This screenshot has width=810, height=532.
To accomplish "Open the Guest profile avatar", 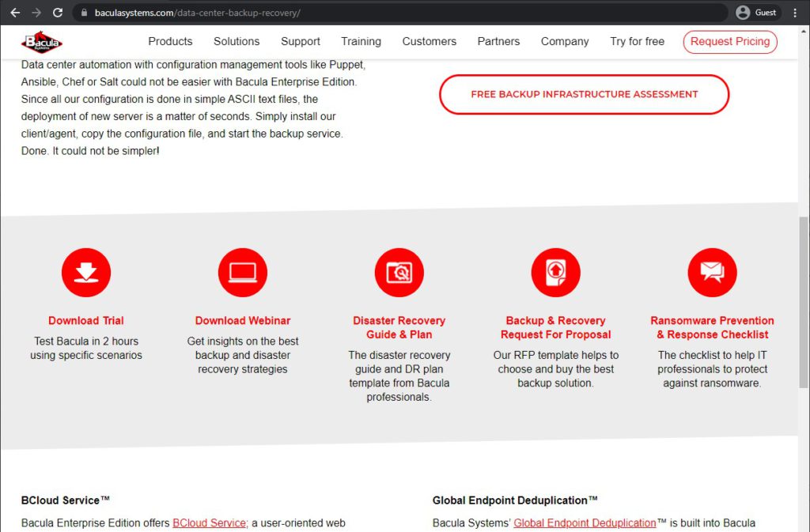I will 743,13.
